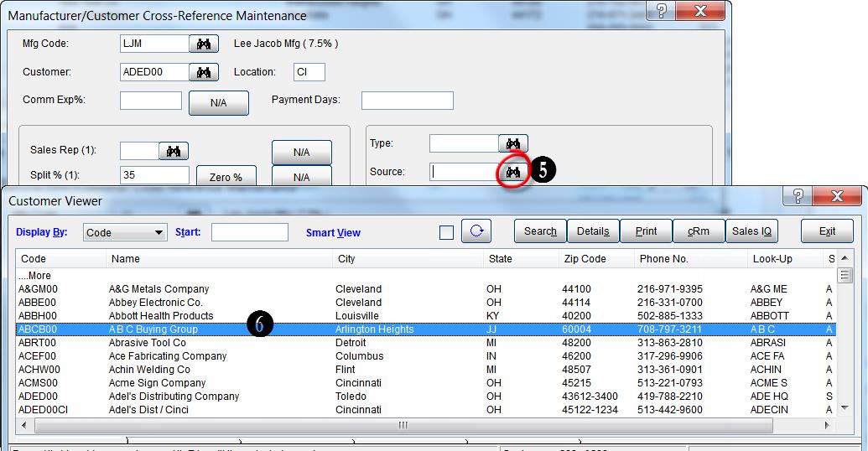Screen dimensions: 868x451
Task: Sort by City column header
Action: pos(408,258)
